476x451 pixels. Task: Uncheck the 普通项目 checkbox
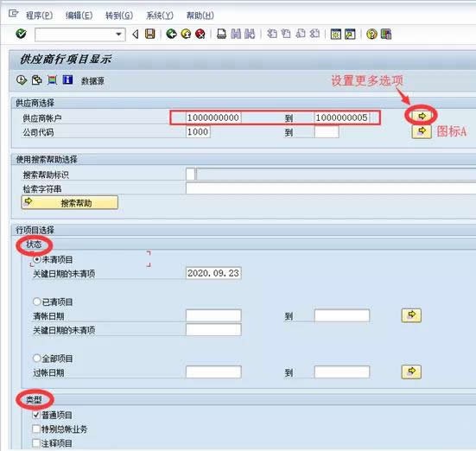click(36, 415)
